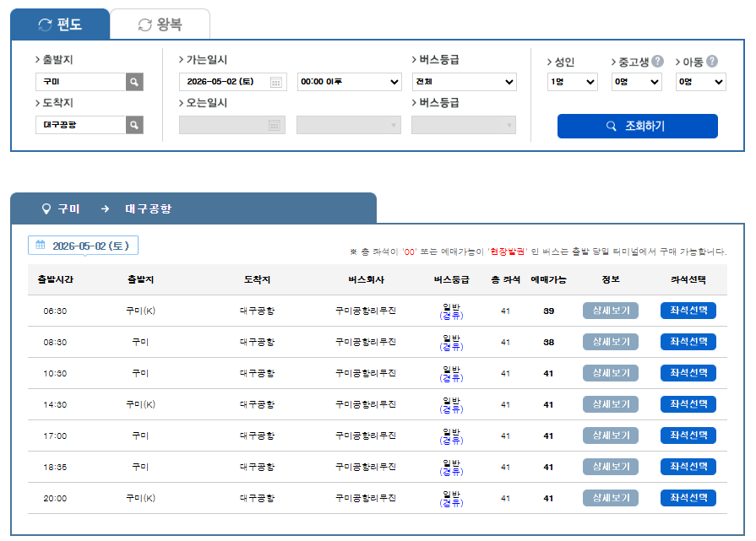Click the disabled return bus grade dropdown
756x541 pixels.
click(464, 125)
